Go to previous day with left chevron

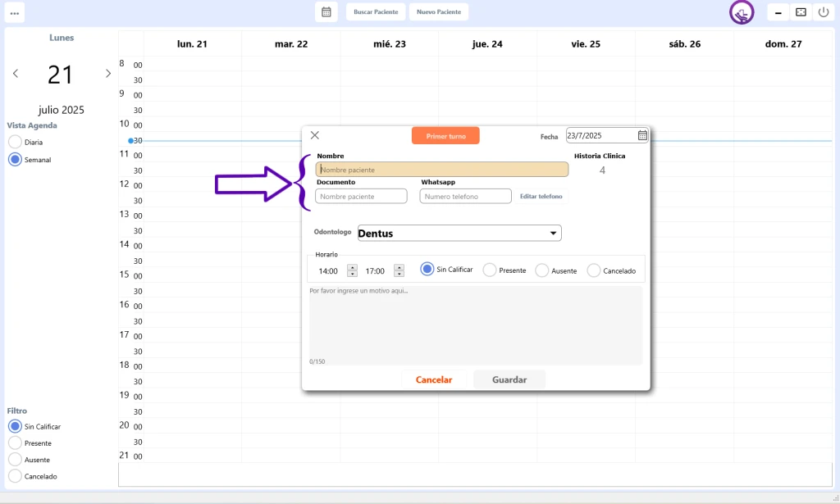16,74
